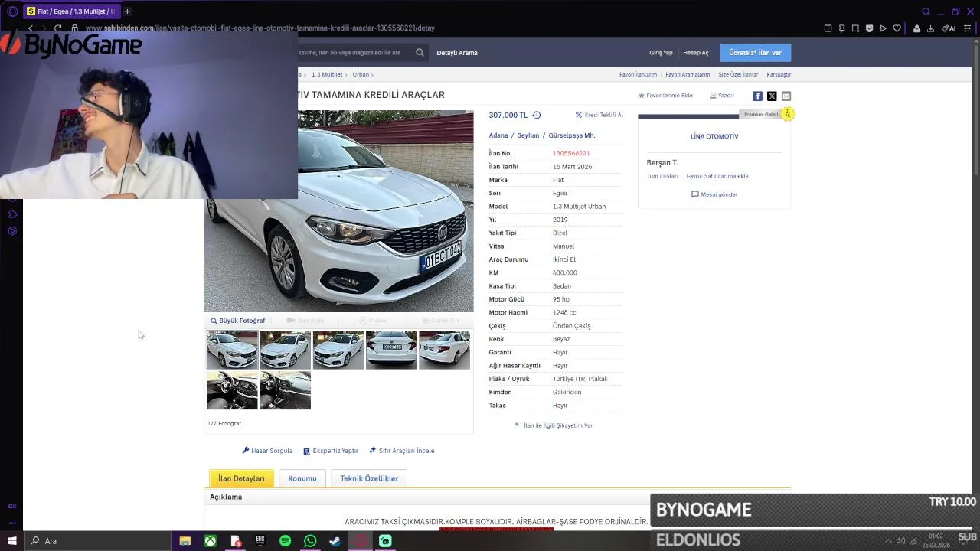
Task: Open Opera GX split-screen icon in address bar
Action: click(828, 28)
